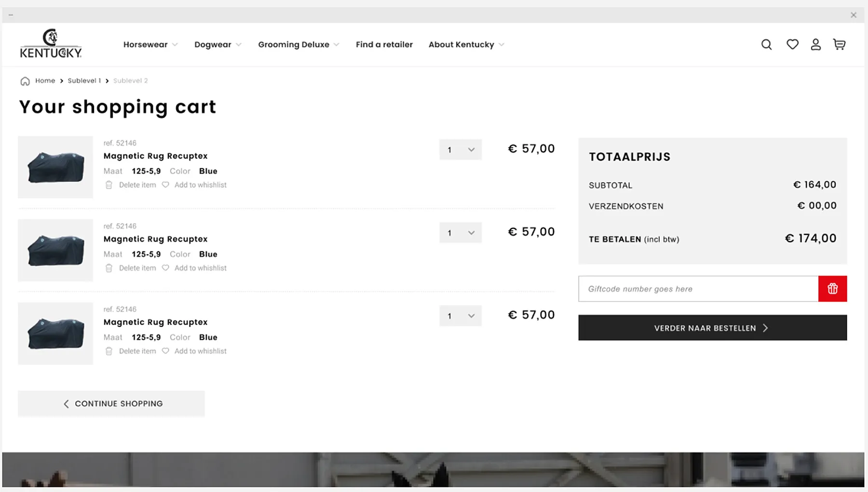Image resolution: width=868 pixels, height=492 pixels.
Task: Open the user account icon
Action: [815, 44]
